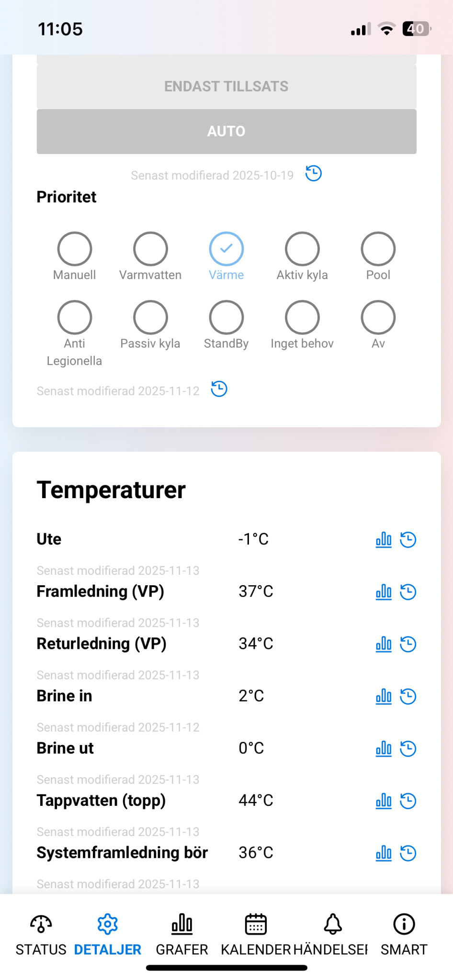Show history for Framledning (VP)
Viewport: 453px width, 980px height.
(x=408, y=592)
